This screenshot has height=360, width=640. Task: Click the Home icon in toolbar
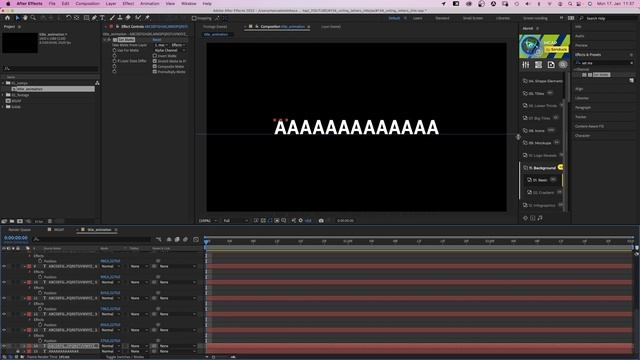coord(7,18)
